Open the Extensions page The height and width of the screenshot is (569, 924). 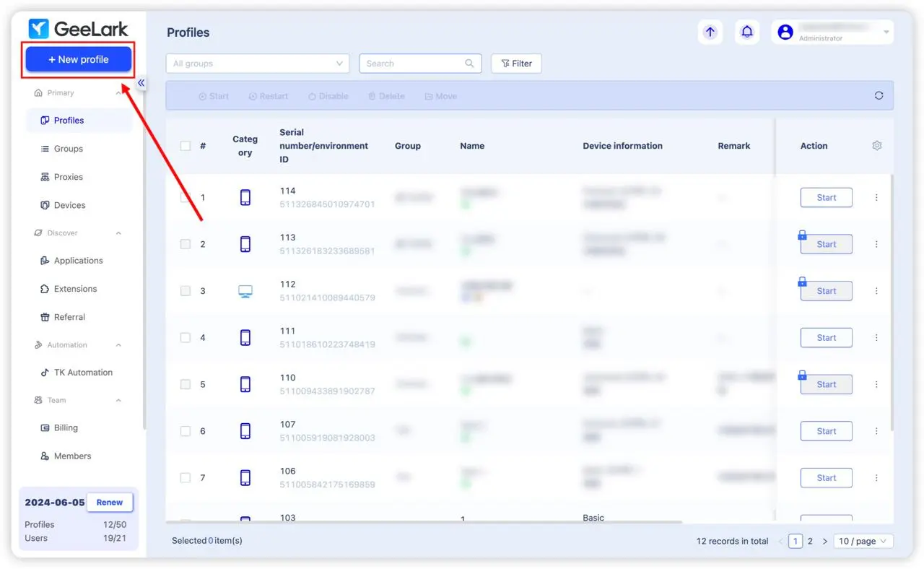point(74,289)
